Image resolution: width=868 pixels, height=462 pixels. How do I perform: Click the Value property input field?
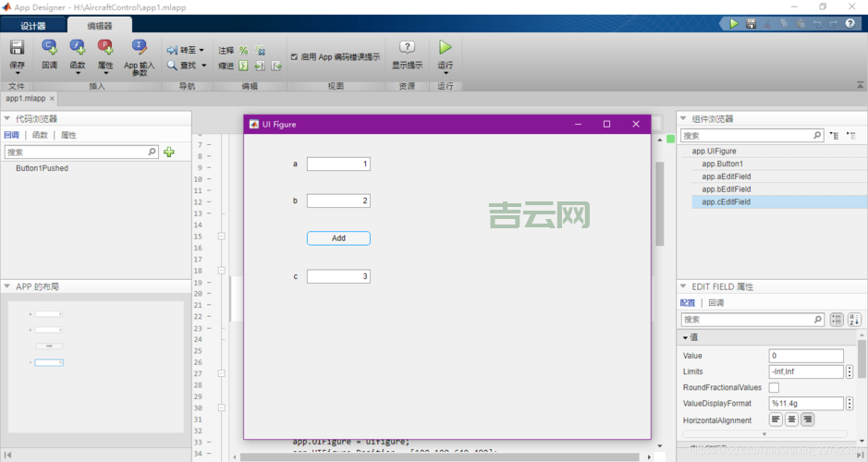(806, 356)
